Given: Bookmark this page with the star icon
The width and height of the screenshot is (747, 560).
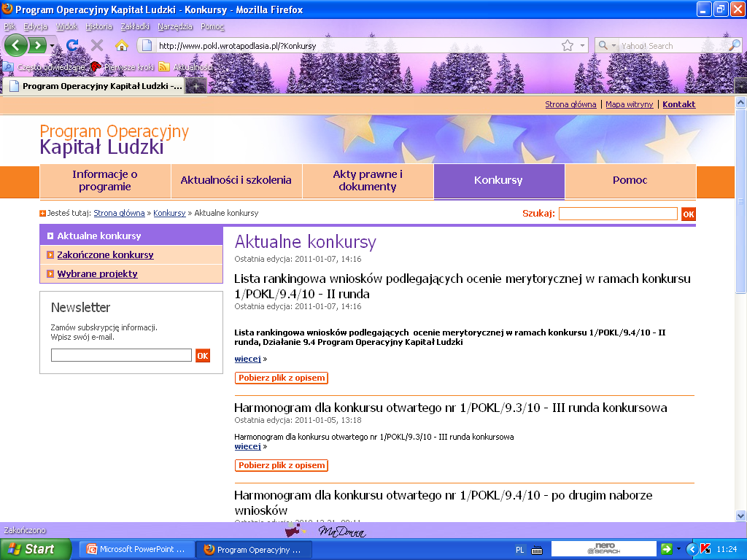Looking at the screenshot, I should pos(568,45).
